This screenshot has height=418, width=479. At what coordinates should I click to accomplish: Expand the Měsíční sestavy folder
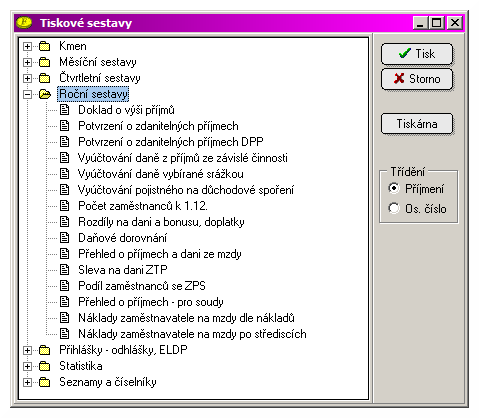27,62
